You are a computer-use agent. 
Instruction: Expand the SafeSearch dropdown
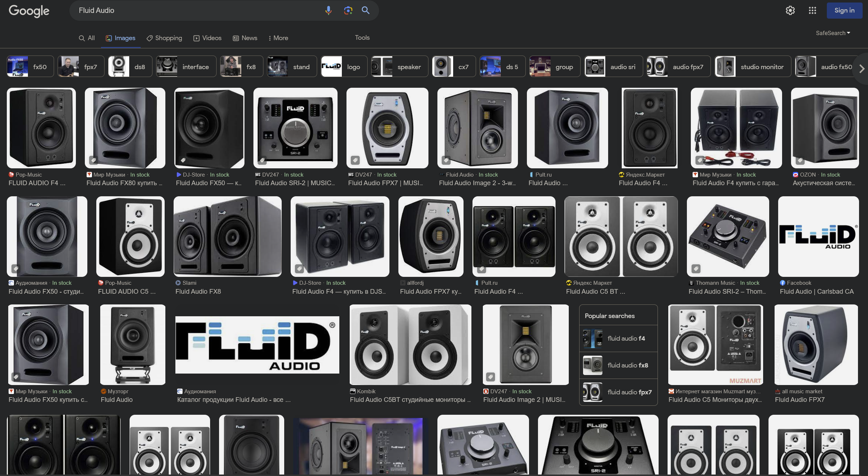point(833,33)
